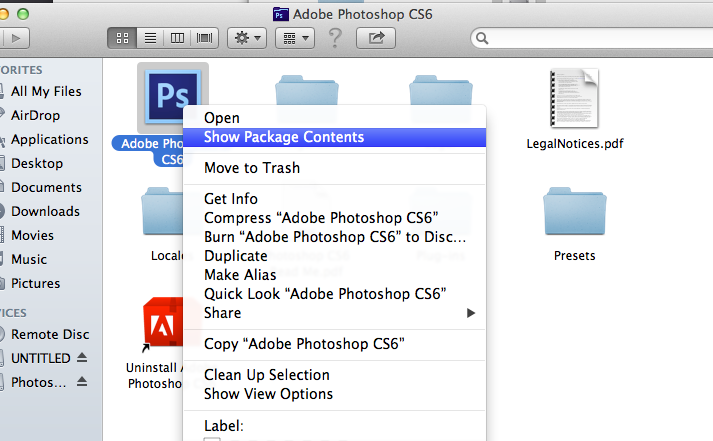Click the Presets folder name
Viewport: 713px width, 441px height.
pos(574,256)
